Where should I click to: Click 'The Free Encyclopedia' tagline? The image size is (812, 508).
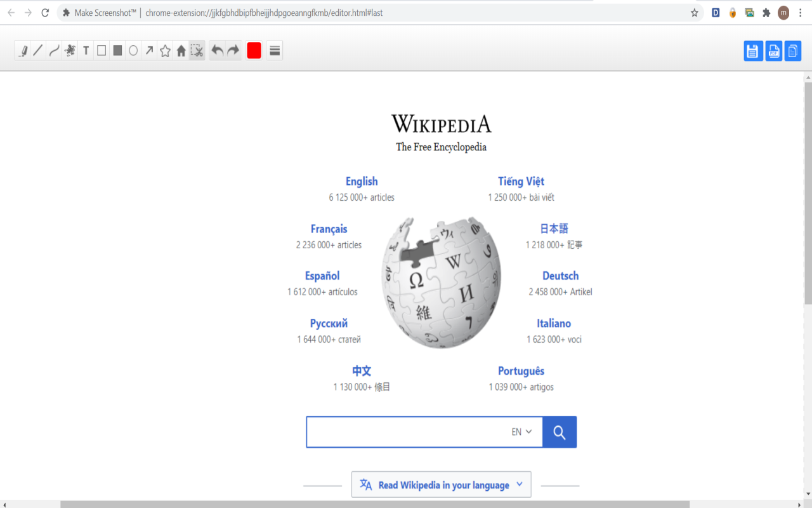441,147
